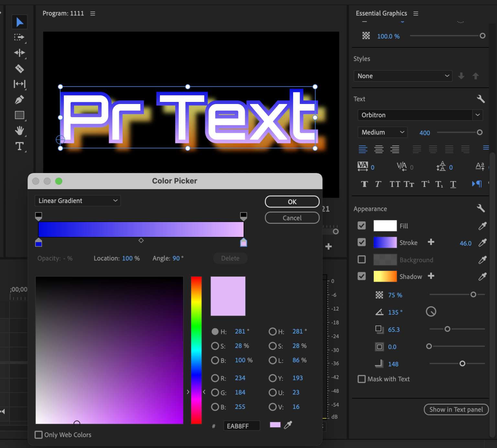The width and height of the screenshot is (497, 448).
Task: Click the Shadow color swatch
Action: (x=385, y=276)
